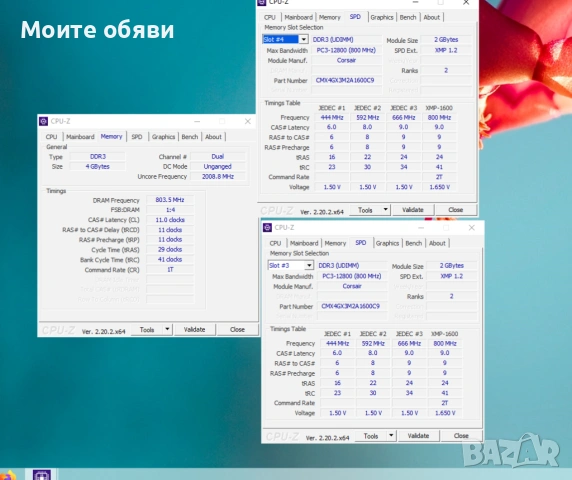This screenshot has height=480, width=572.
Task: Click Close button in Slot #3 window
Action: click(x=461, y=436)
